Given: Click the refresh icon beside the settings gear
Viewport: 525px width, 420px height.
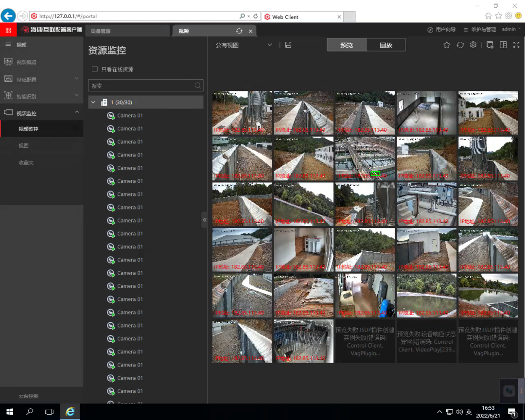Looking at the screenshot, I should point(460,45).
